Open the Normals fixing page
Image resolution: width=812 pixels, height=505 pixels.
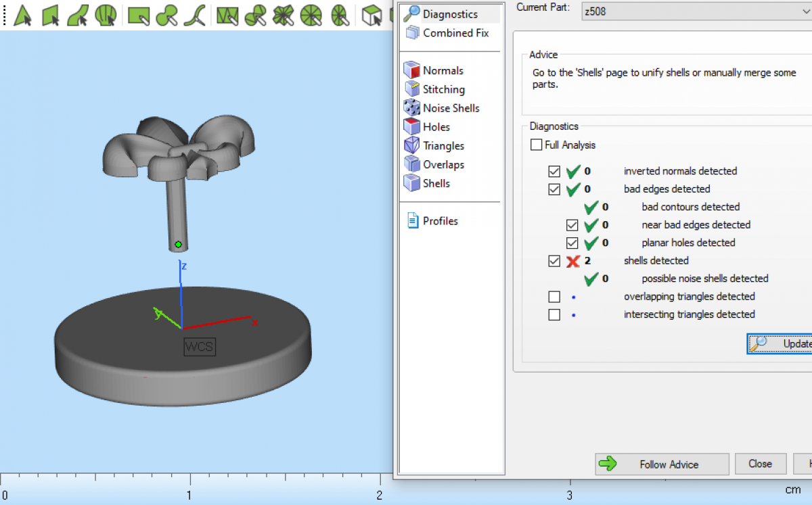(443, 70)
